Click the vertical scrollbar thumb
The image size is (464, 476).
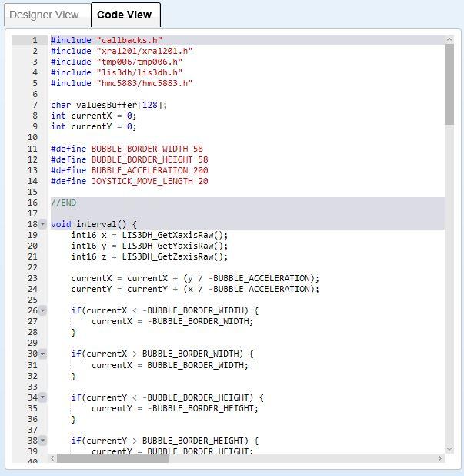tap(449, 85)
